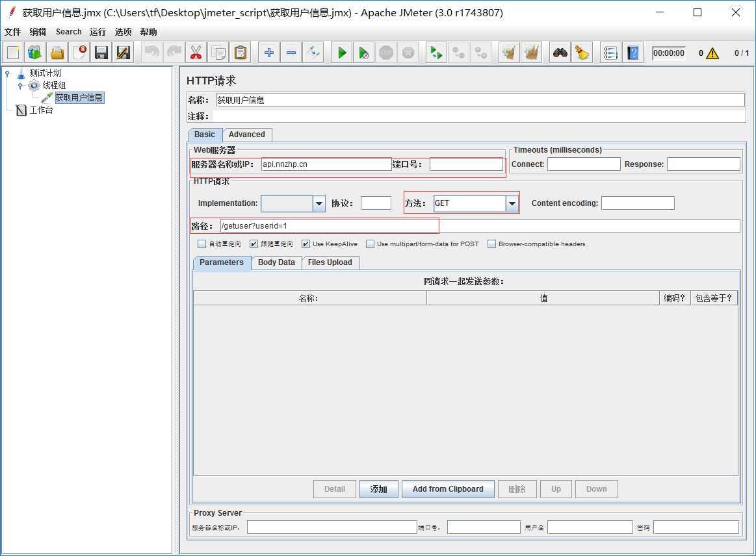Click the Remote start all icon

coord(436,53)
